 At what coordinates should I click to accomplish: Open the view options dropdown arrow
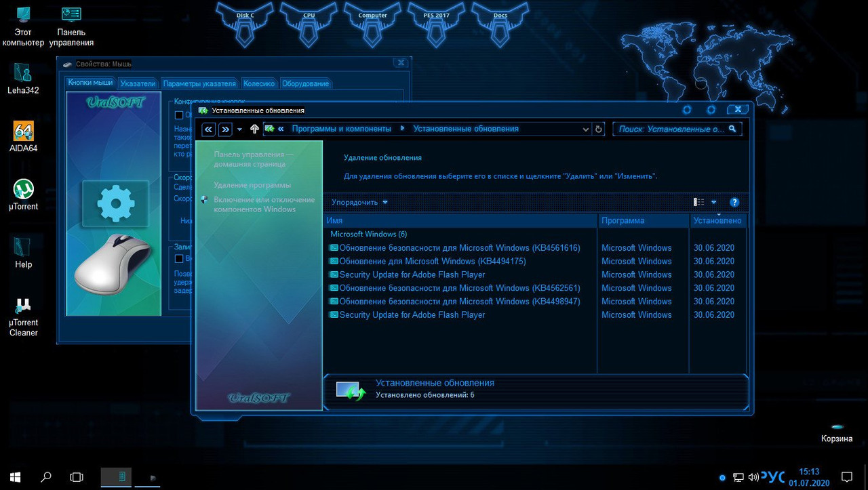713,202
